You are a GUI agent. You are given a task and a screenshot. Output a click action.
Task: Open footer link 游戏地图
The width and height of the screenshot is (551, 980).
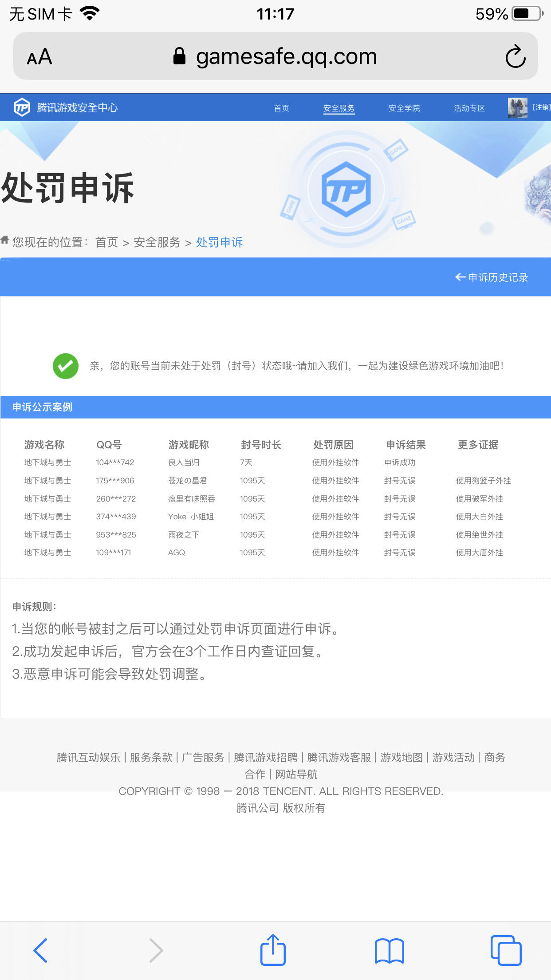[x=401, y=757]
